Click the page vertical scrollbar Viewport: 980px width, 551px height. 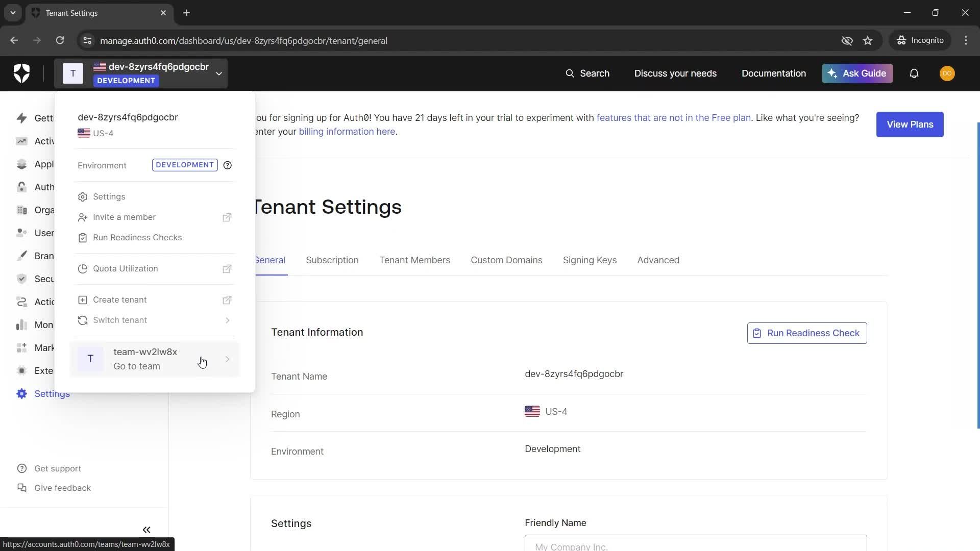978,275
